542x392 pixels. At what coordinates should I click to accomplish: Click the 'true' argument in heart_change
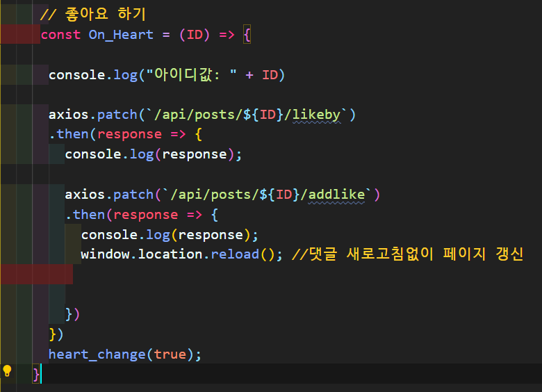click(170, 354)
